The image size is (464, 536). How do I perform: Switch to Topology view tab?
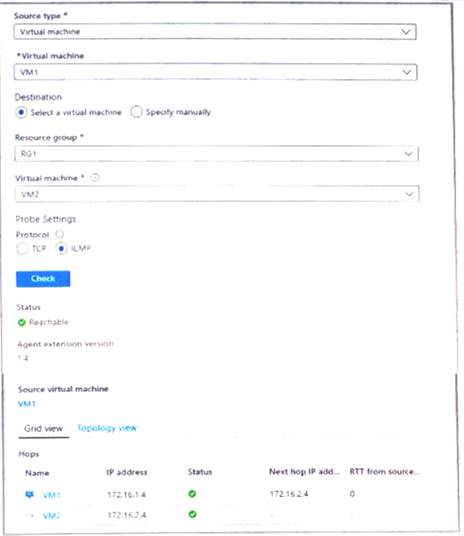pyautogui.click(x=107, y=428)
